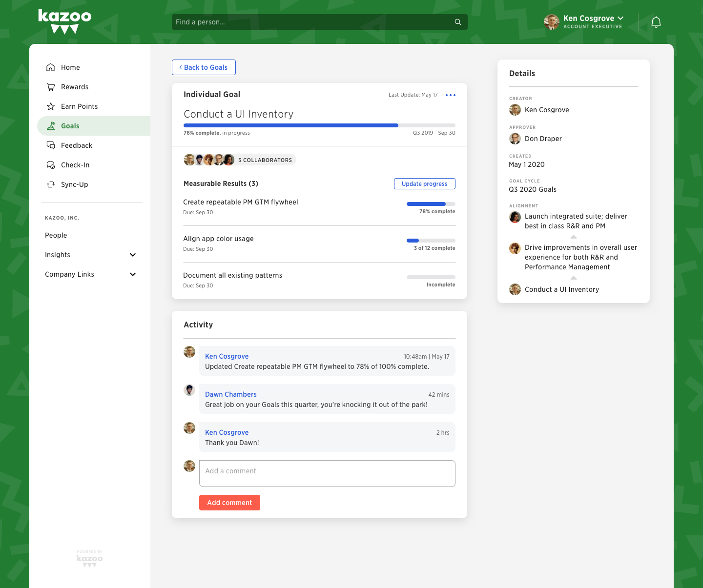Open the Ken Cosgrove account dropdown
703x588 pixels.
(594, 22)
